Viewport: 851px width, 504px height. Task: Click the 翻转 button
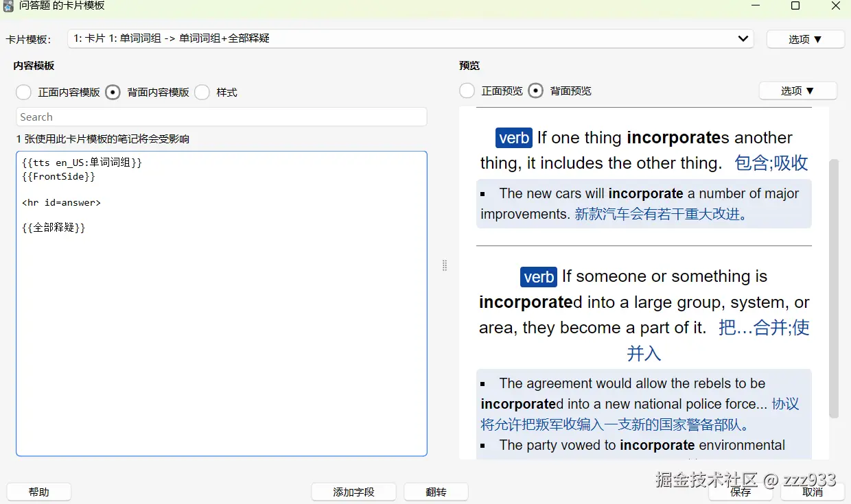point(436,492)
